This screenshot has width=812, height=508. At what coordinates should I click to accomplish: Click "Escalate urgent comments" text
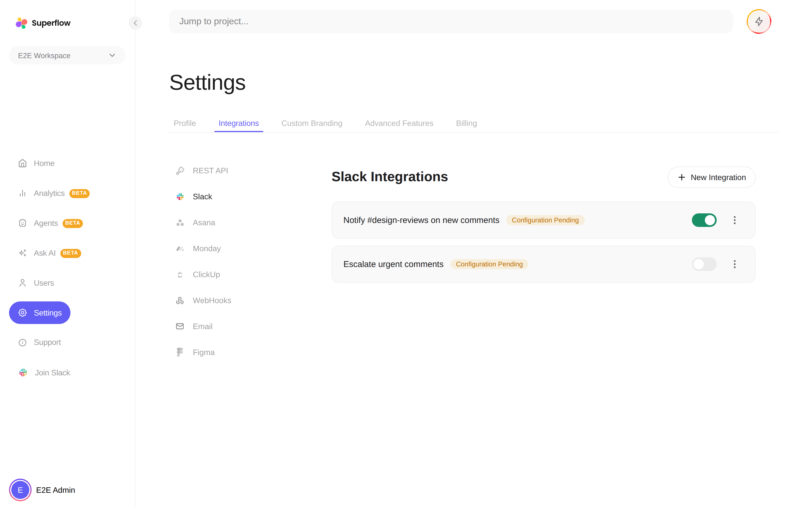pyautogui.click(x=393, y=264)
